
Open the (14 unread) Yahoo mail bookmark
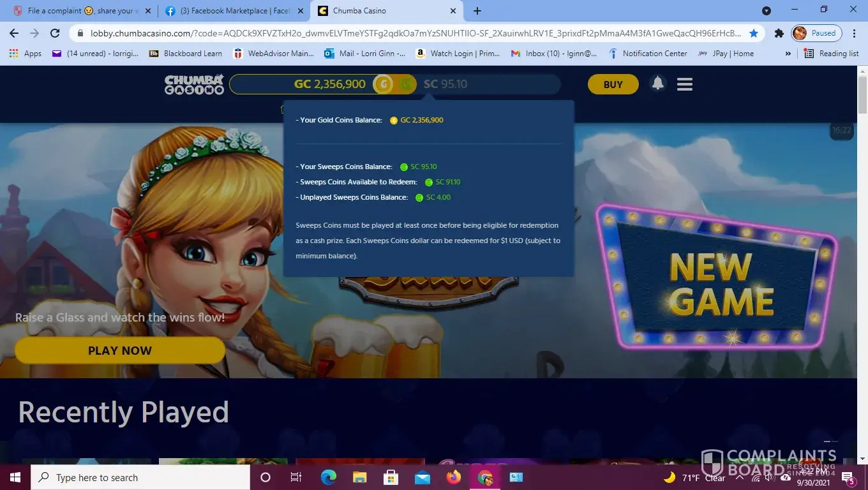click(95, 54)
